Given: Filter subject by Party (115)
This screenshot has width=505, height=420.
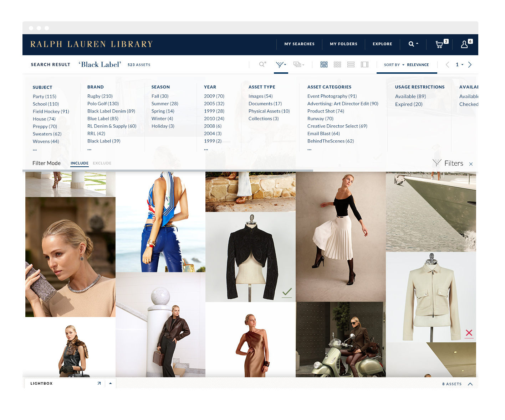Looking at the screenshot, I should [45, 97].
